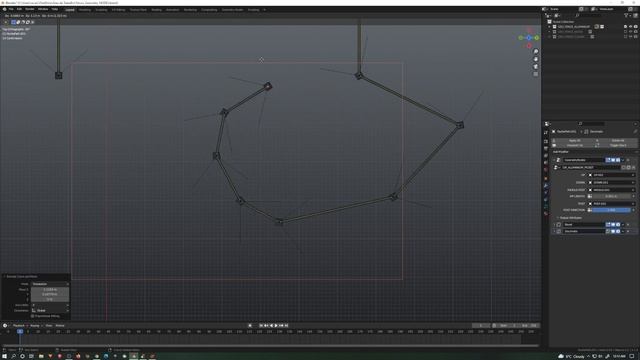The width and height of the screenshot is (640, 360).
Task: Toggle exclude checkbox of first collection
Action: tap(625, 27)
